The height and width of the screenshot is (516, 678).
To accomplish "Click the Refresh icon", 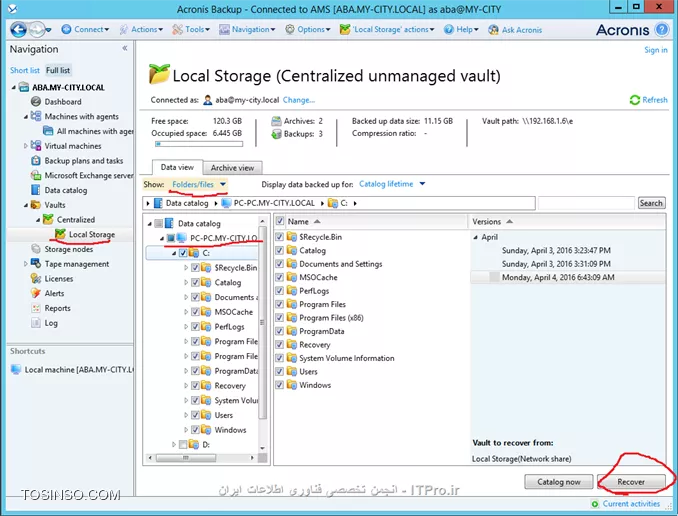I will pyautogui.click(x=634, y=100).
